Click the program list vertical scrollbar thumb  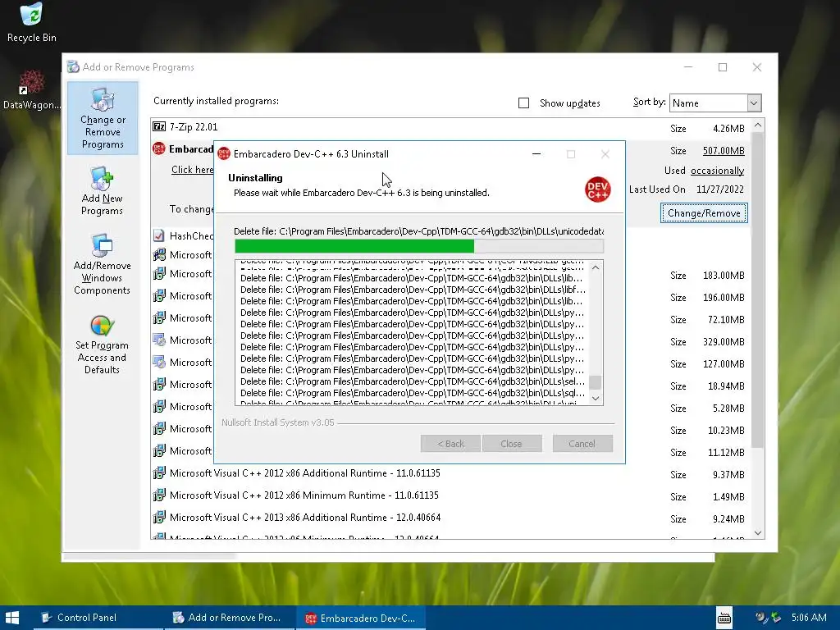coord(757,290)
